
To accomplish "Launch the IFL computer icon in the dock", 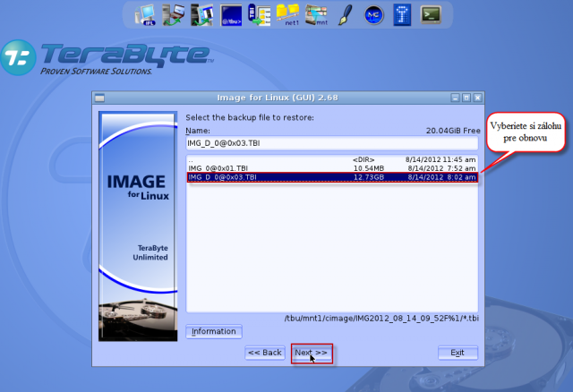I will coord(145,15).
